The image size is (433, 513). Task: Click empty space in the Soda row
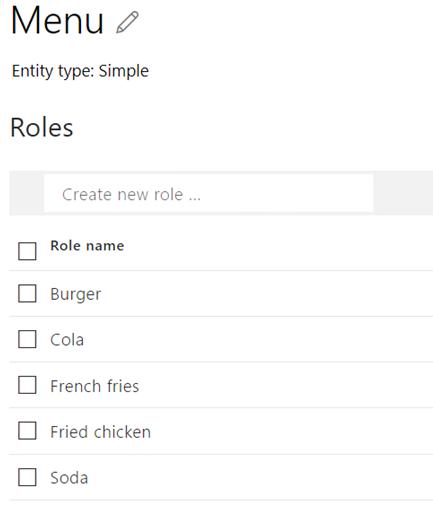260,477
